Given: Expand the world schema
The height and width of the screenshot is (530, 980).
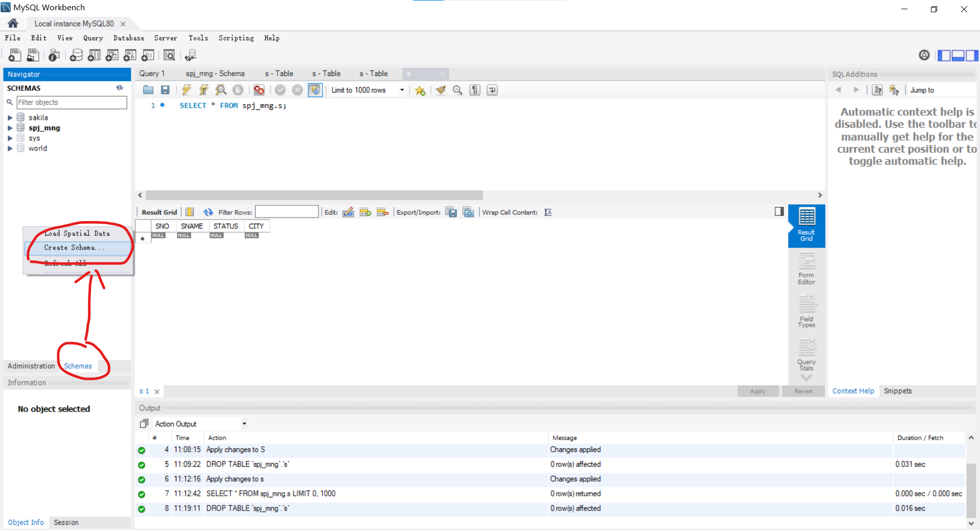Looking at the screenshot, I should [x=10, y=149].
